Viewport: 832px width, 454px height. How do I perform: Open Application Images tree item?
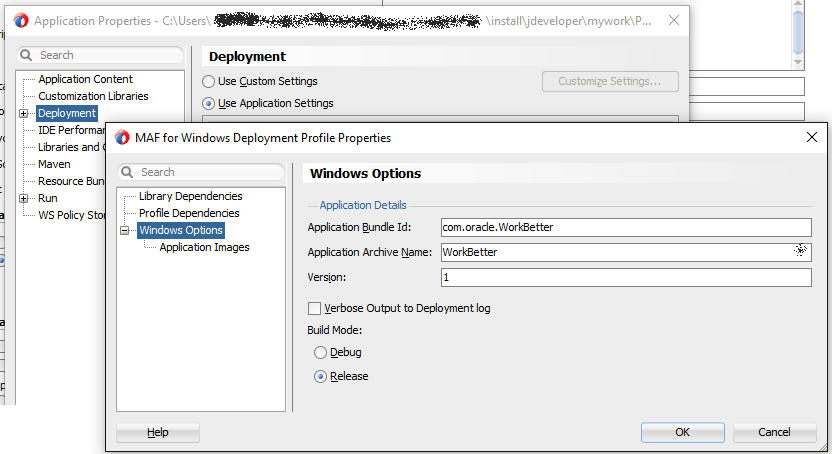click(204, 247)
